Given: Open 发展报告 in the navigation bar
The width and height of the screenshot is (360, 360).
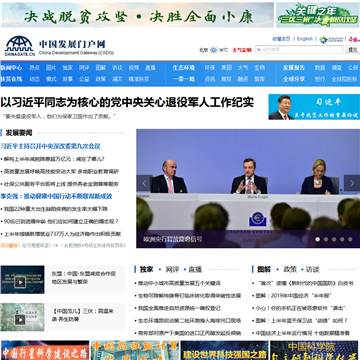Looking at the screenshot, I should tap(294, 68).
